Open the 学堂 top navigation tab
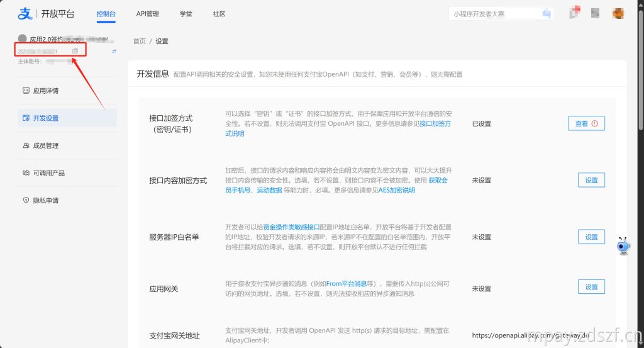644x348 pixels. coord(186,13)
